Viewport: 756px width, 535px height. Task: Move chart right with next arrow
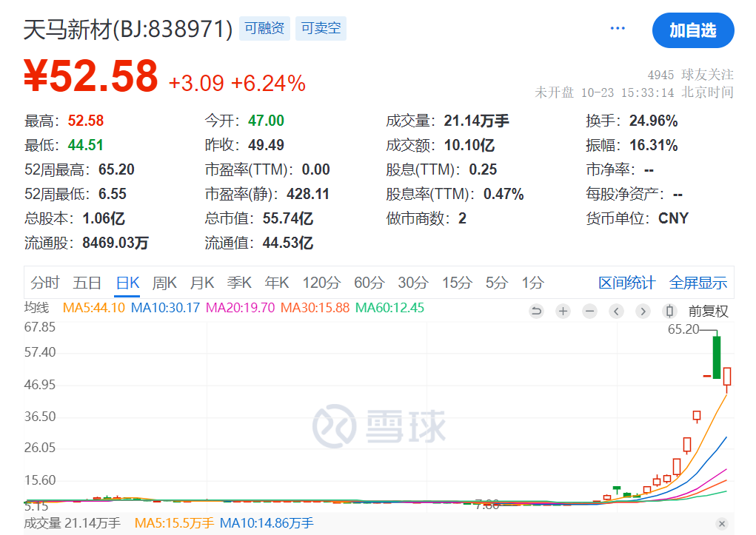(643, 312)
